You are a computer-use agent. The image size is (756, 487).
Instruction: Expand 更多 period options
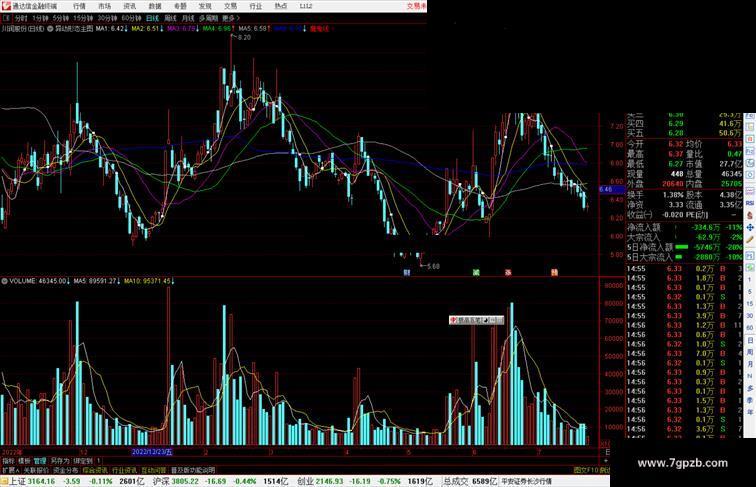pos(231,18)
